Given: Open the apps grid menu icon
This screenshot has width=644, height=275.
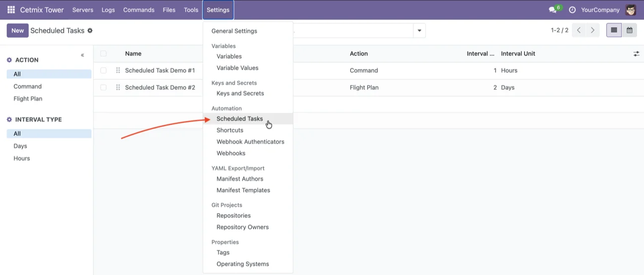Looking at the screenshot, I should pos(11,10).
